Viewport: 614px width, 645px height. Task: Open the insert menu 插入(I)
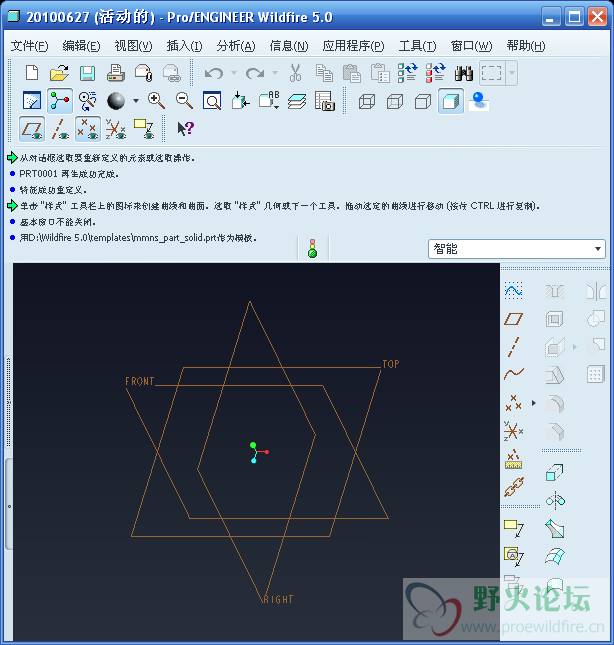tap(184, 46)
